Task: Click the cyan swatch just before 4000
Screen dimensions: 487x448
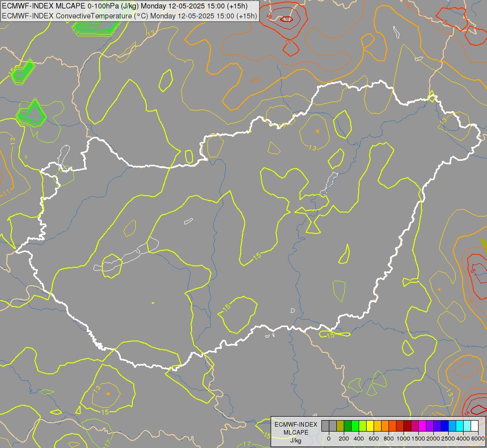Action: pos(460,426)
